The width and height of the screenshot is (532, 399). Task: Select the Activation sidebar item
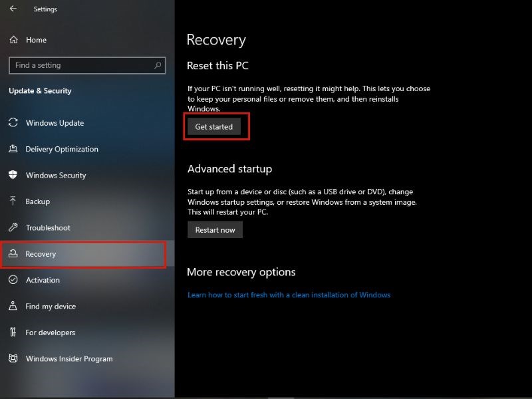point(43,280)
